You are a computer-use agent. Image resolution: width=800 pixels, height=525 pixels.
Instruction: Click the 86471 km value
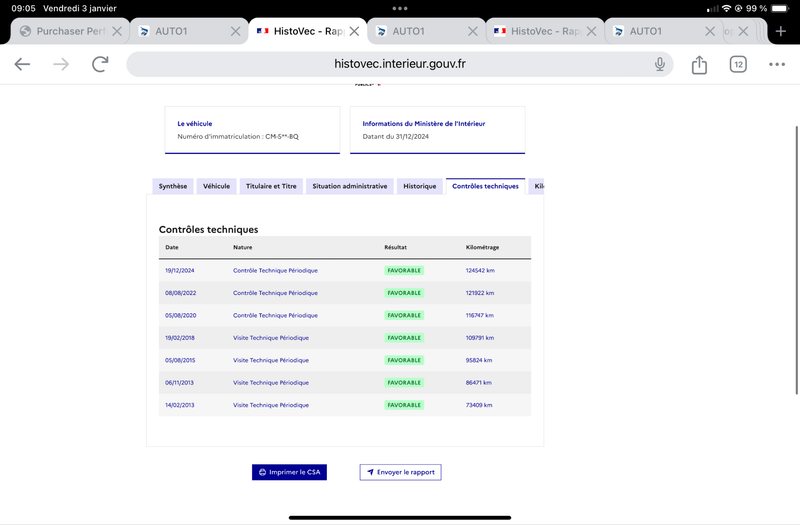tap(479, 383)
